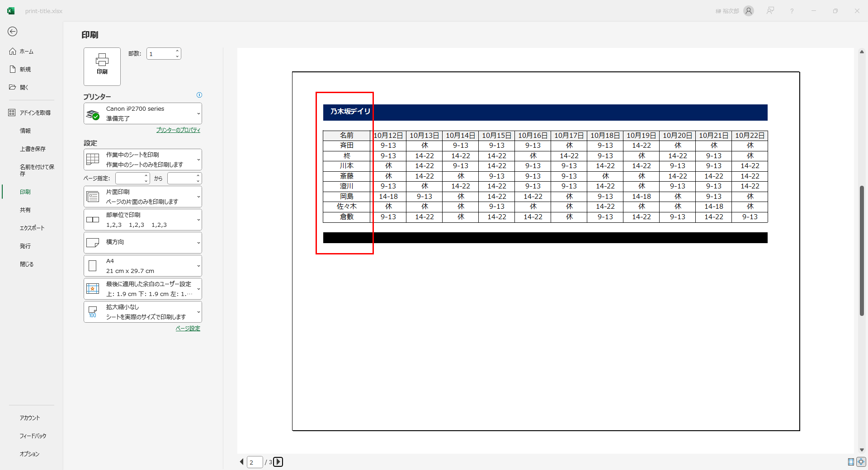Click the name cell 斉田 in preview

pos(347,146)
